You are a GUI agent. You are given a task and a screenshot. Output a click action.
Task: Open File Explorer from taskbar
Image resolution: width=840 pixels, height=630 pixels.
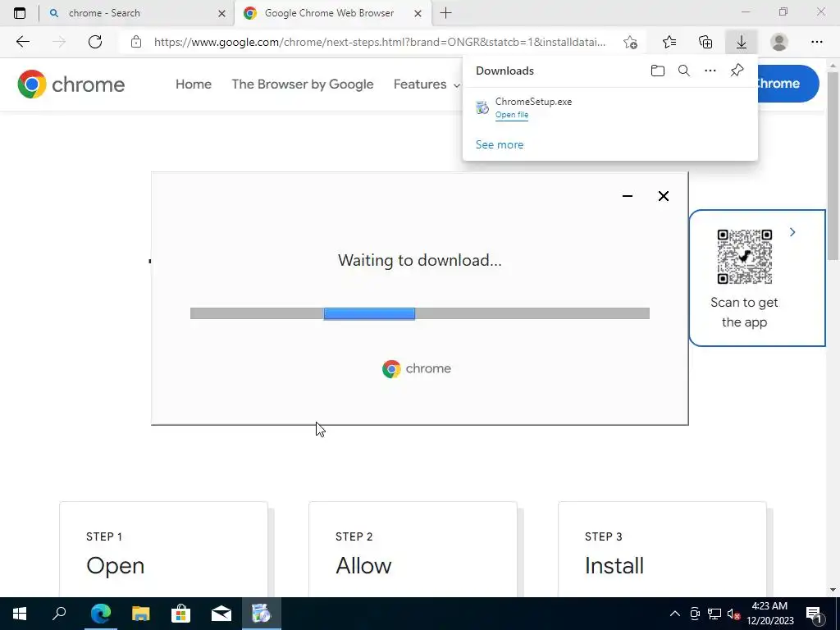pyautogui.click(x=140, y=614)
